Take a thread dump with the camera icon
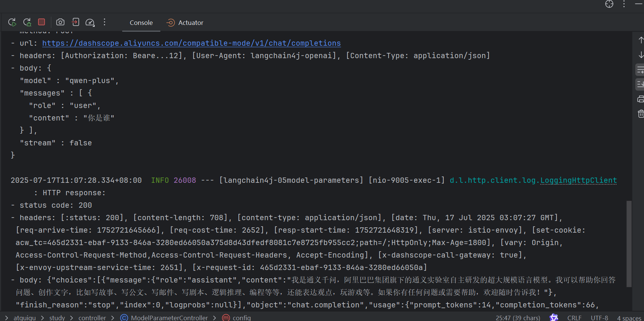Image resolution: width=644 pixels, height=321 pixels. click(x=60, y=22)
